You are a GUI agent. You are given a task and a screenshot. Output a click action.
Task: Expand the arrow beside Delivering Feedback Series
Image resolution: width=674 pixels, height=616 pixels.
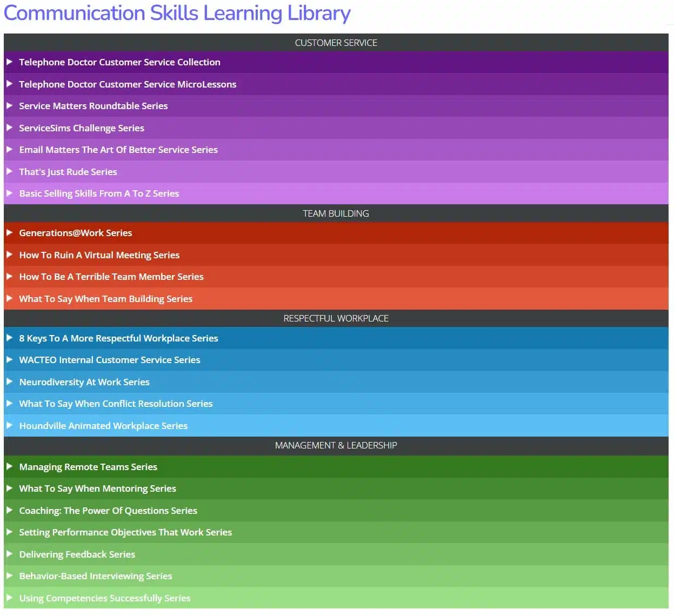click(x=9, y=554)
